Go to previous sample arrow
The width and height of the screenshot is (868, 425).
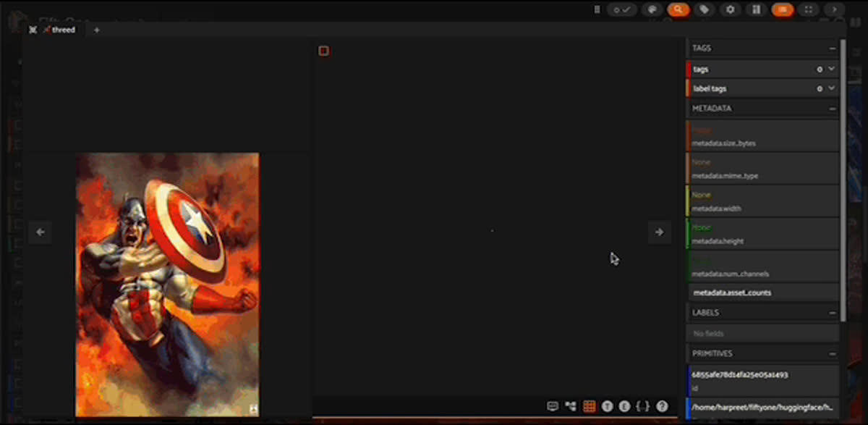point(41,232)
